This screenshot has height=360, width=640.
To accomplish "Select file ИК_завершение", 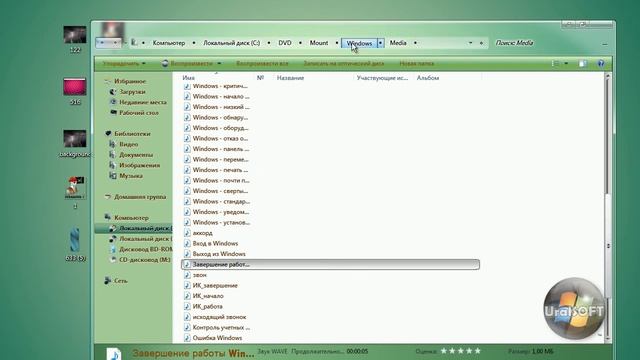I will point(215,285).
